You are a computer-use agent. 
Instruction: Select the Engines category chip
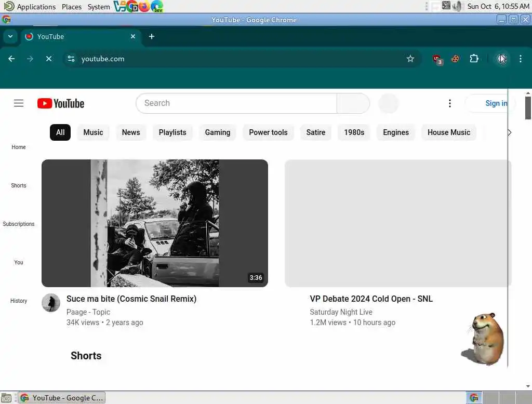coord(395,132)
